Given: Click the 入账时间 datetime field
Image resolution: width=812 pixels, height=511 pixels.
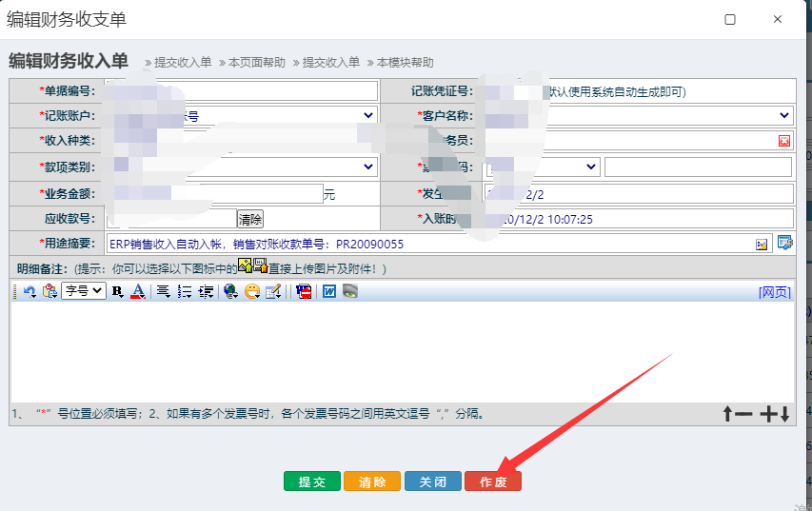Looking at the screenshot, I should 639,219.
